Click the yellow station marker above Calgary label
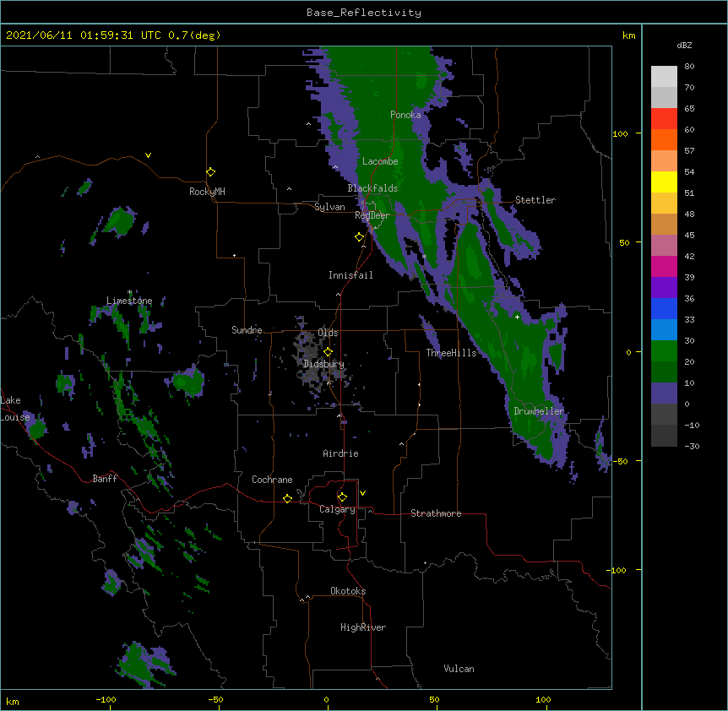Viewport: 728px width, 711px height. [343, 497]
